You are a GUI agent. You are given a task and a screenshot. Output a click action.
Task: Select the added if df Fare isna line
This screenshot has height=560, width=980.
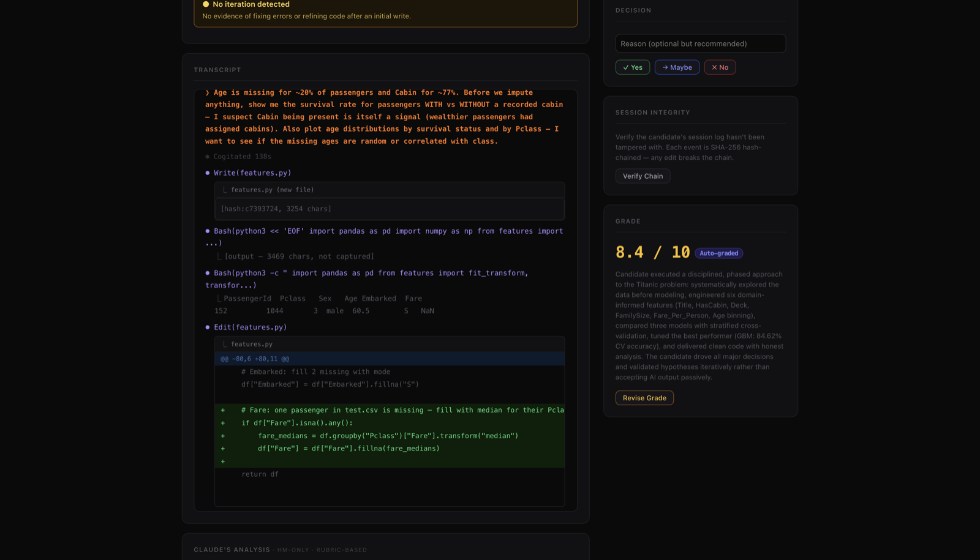[x=390, y=423]
